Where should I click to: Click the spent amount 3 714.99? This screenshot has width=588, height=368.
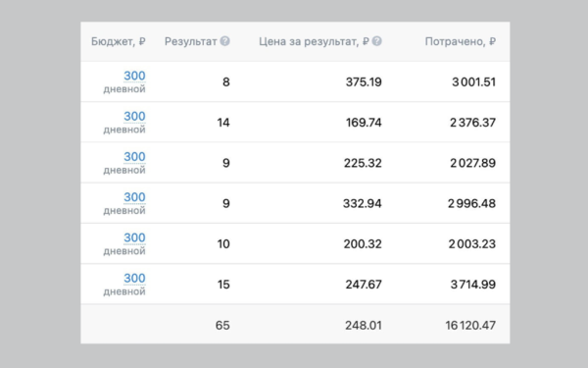(473, 285)
